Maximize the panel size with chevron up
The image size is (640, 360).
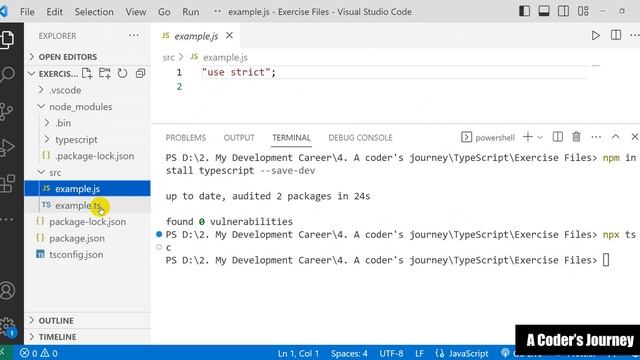pyautogui.click(x=616, y=137)
